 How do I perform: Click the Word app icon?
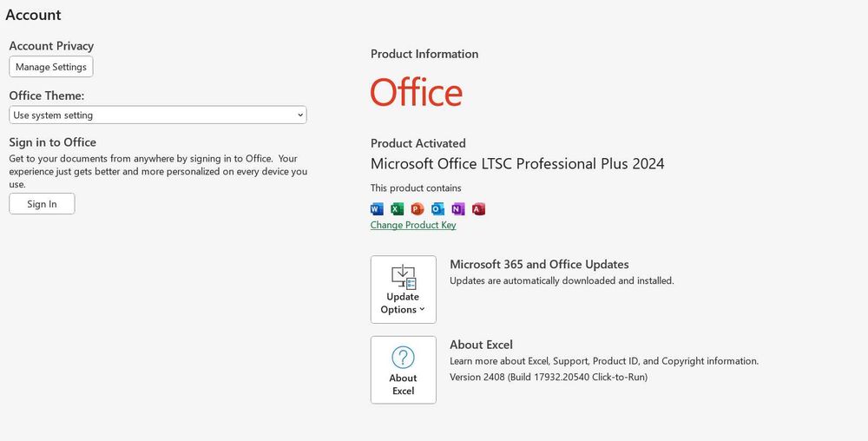point(377,208)
